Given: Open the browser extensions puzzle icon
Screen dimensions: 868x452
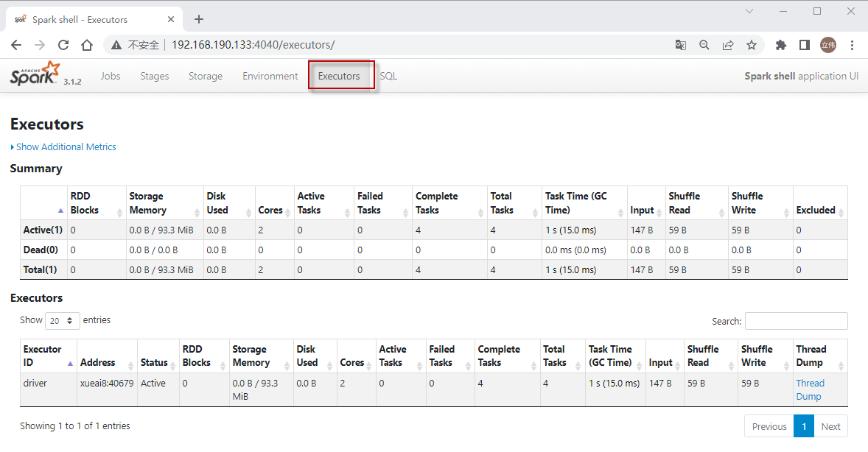Looking at the screenshot, I should coord(781,45).
